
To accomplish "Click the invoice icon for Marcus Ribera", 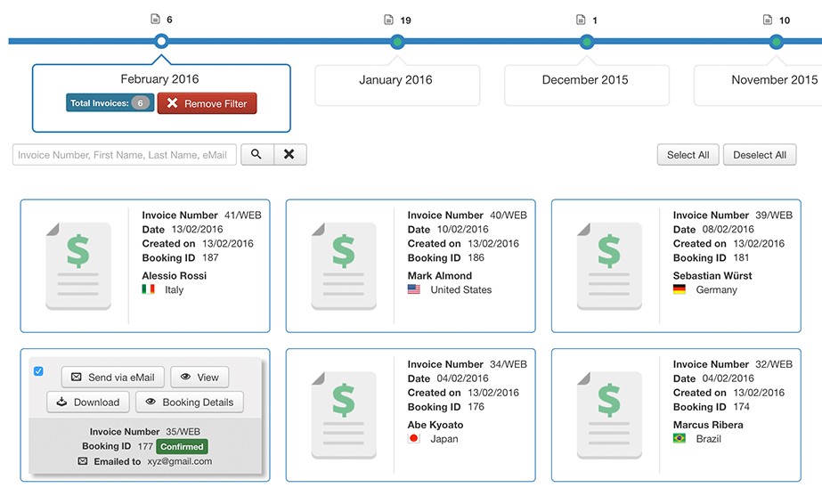I will [609, 415].
